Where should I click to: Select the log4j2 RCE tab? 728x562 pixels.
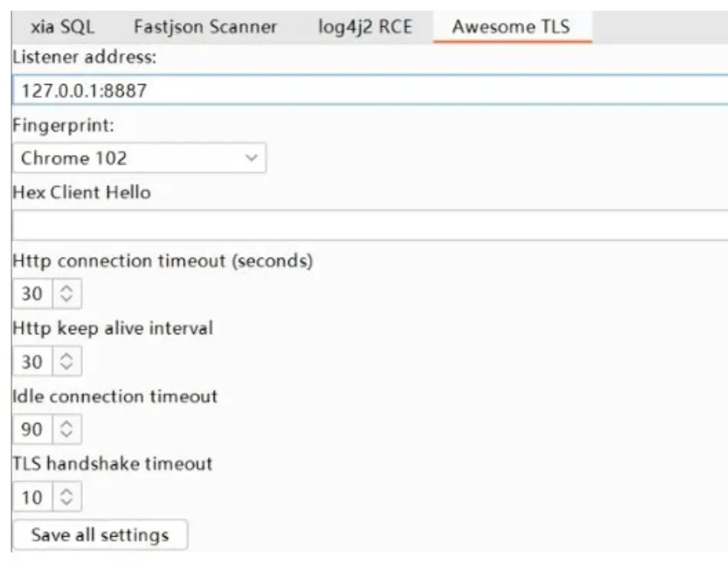tap(365, 27)
